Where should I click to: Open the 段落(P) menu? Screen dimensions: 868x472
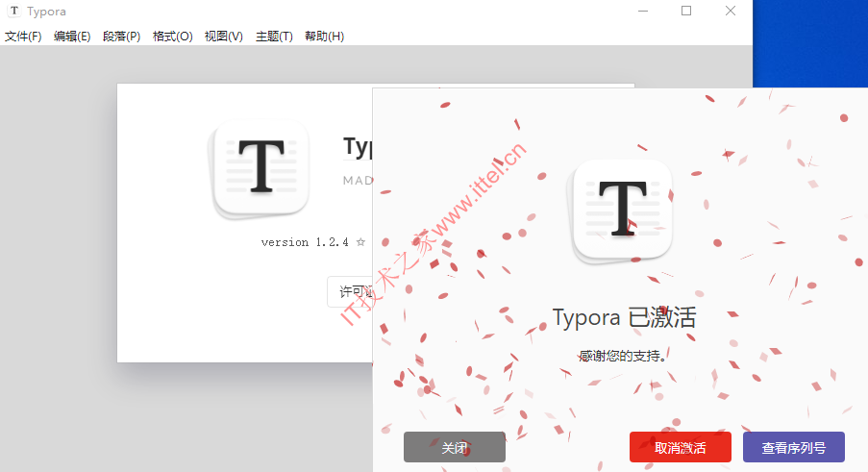pyautogui.click(x=121, y=37)
